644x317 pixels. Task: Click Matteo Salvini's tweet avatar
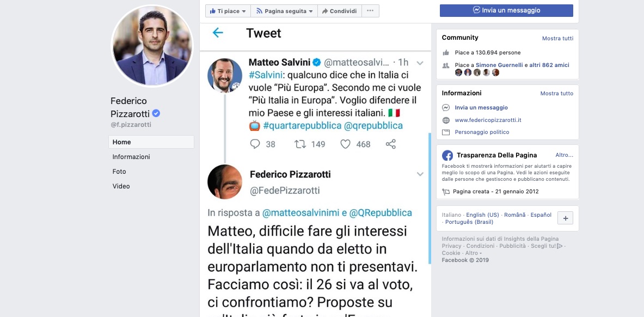pos(225,75)
